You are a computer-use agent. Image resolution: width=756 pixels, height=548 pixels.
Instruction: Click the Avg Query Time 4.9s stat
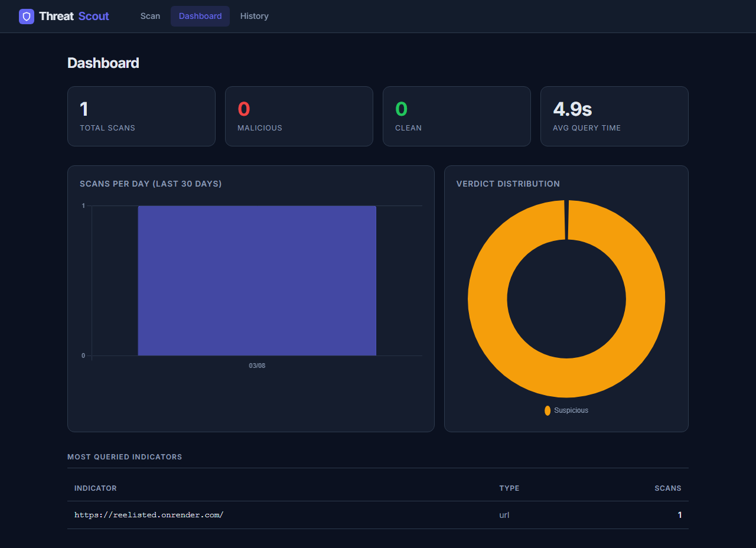[572, 109]
